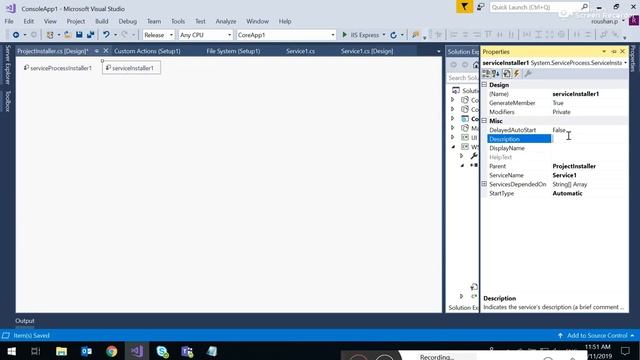Select the GenerateMember property row
The height and width of the screenshot is (360, 640).
(558, 103)
